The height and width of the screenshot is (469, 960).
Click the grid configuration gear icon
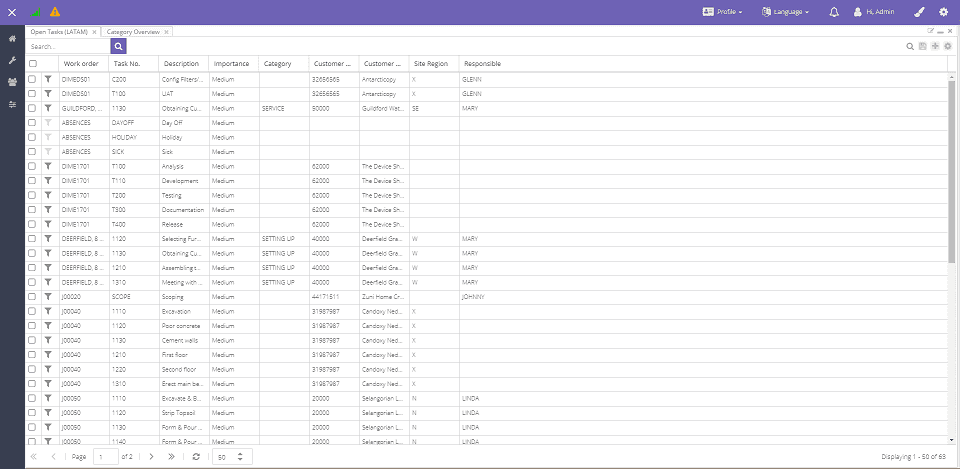pyautogui.click(x=948, y=47)
